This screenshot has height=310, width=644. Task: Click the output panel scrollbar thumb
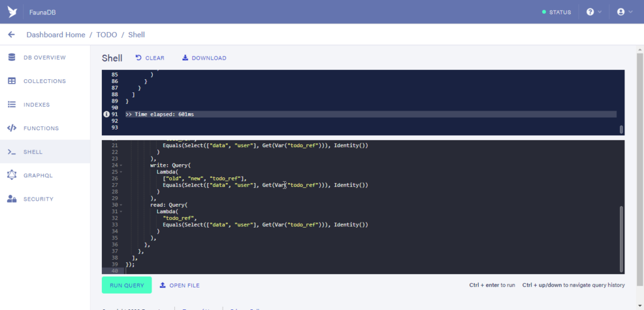click(621, 130)
